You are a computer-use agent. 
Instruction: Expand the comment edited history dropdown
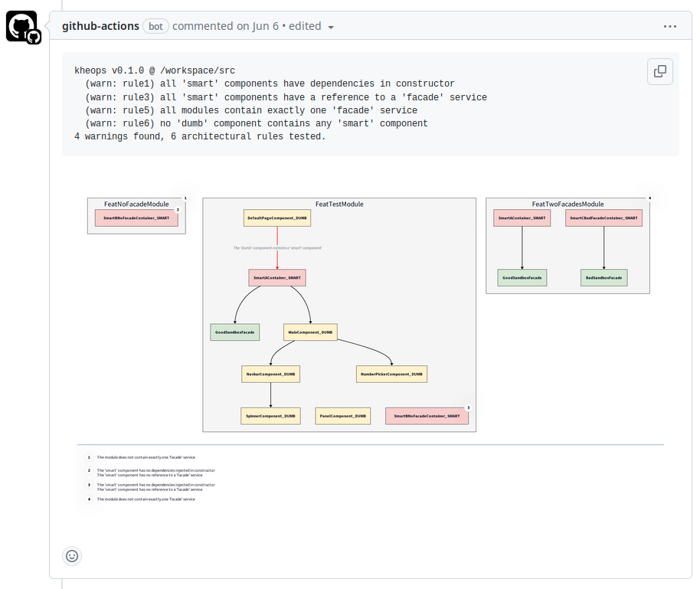point(331,28)
